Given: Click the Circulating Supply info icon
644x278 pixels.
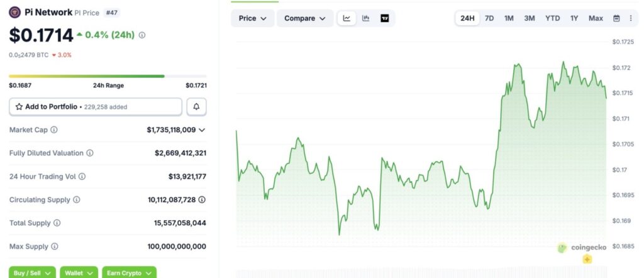Looking at the screenshot, I should pos(77,200).
